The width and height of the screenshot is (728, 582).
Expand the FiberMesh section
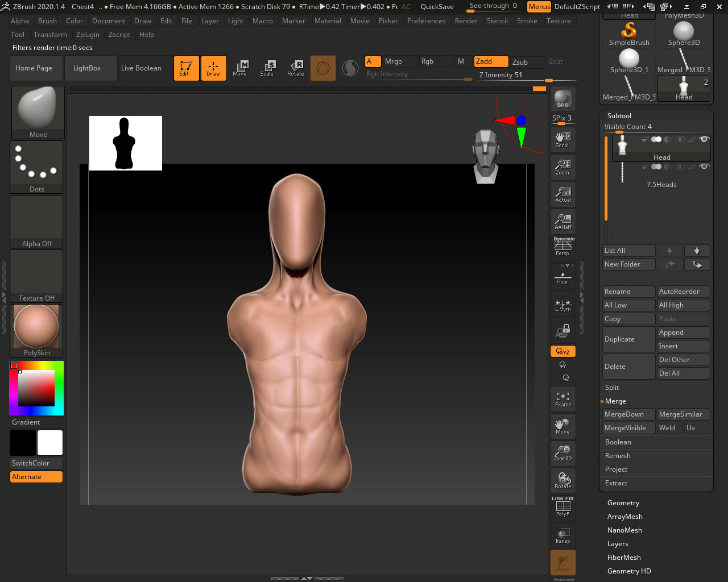tap(624, 557)
